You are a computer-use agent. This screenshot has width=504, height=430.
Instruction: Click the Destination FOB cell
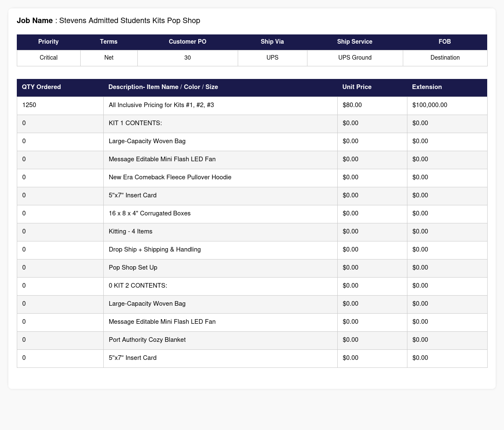445,58
